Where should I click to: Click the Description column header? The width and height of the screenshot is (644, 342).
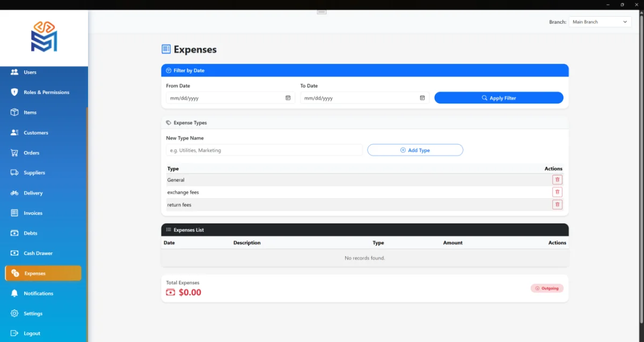click(247, 243)
